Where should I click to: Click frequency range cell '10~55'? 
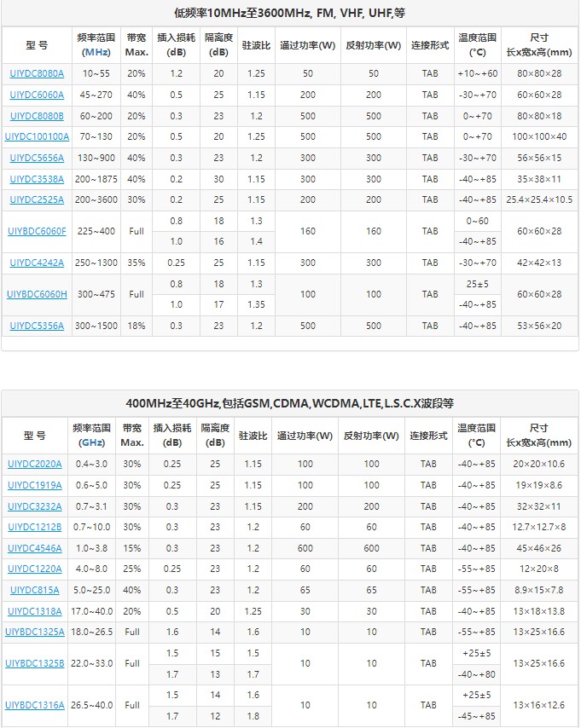96,73
